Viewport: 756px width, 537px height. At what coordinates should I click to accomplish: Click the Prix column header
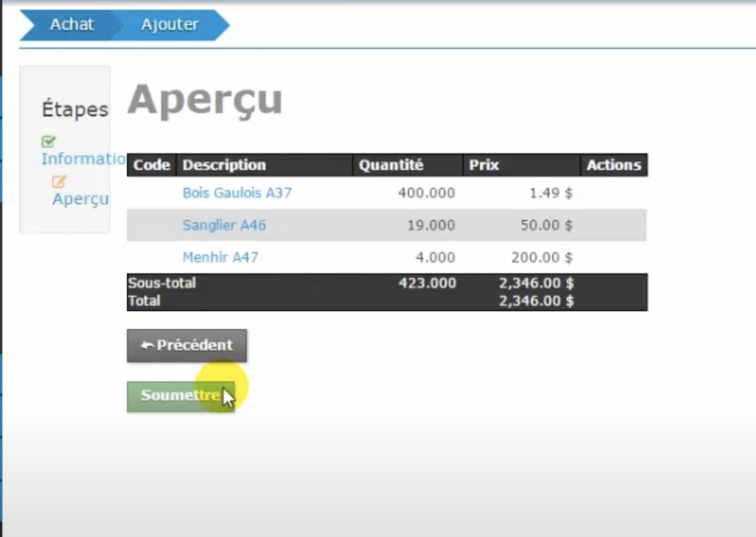click(x=484, y=165)
